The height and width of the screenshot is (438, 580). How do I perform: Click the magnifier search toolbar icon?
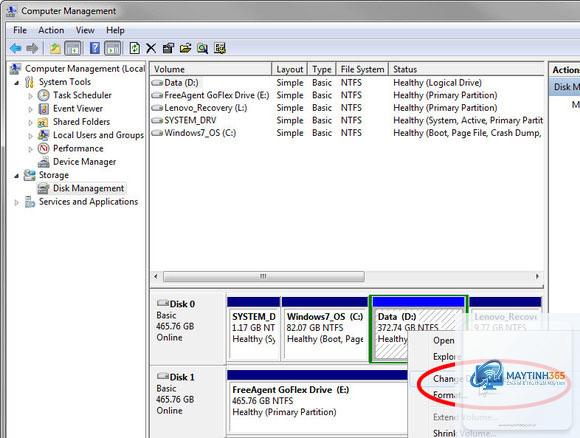(x=202, y=48)
